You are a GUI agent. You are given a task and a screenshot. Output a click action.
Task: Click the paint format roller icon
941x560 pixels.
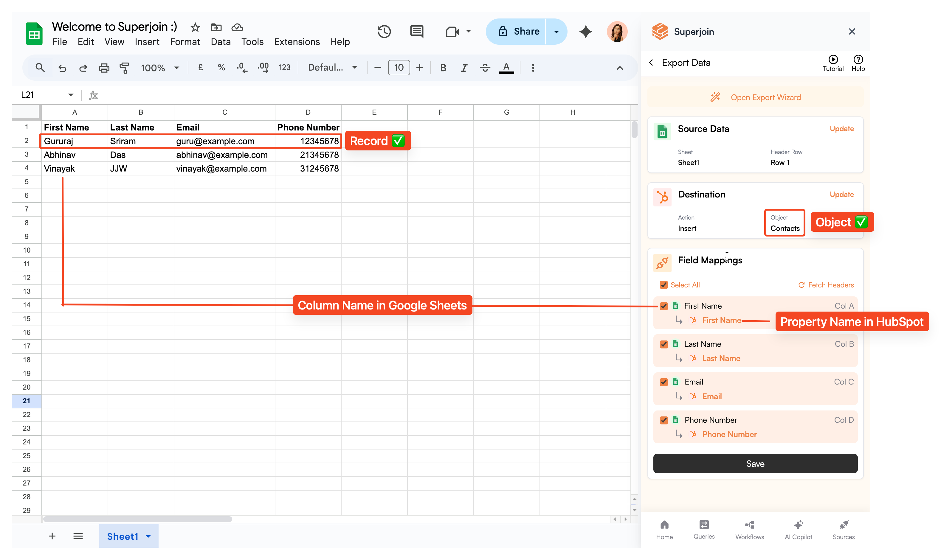click(124, 68)
